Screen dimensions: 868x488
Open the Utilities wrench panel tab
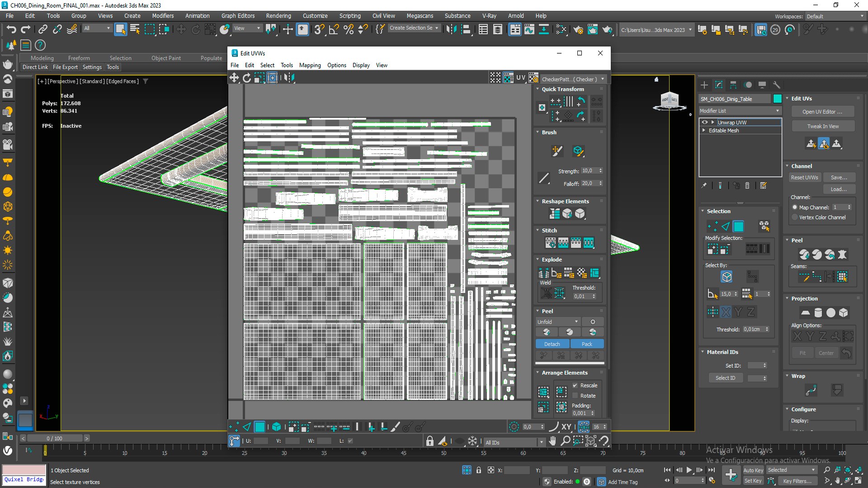point(777,85)
